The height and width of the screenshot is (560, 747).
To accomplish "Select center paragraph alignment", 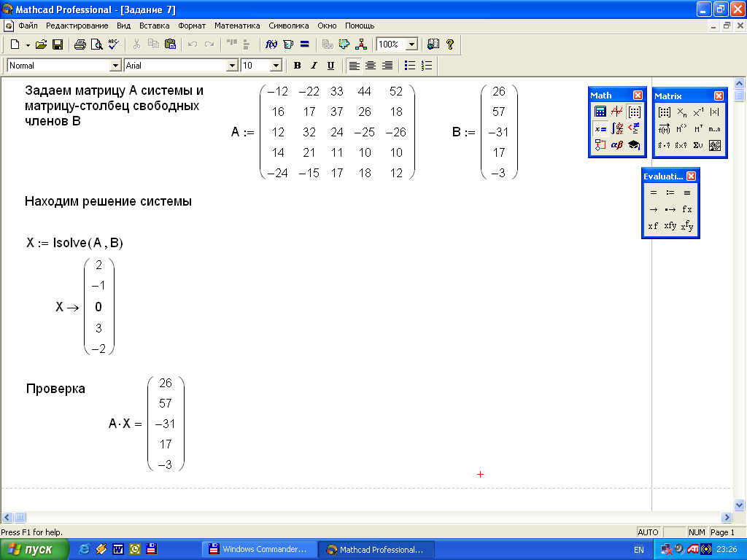I will click(370, 66).
